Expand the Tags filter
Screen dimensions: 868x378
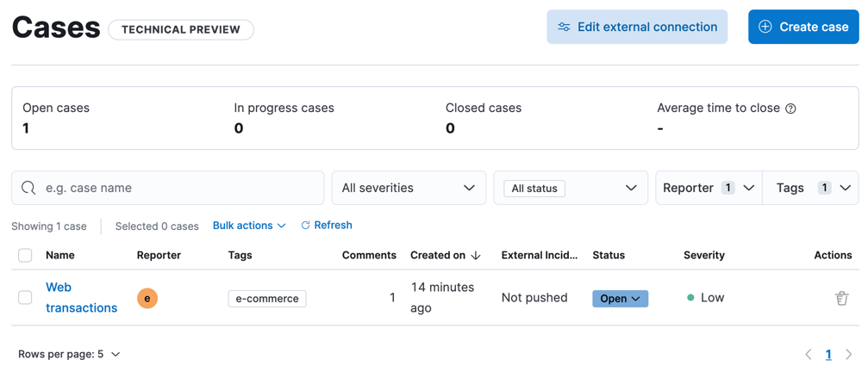811,188
